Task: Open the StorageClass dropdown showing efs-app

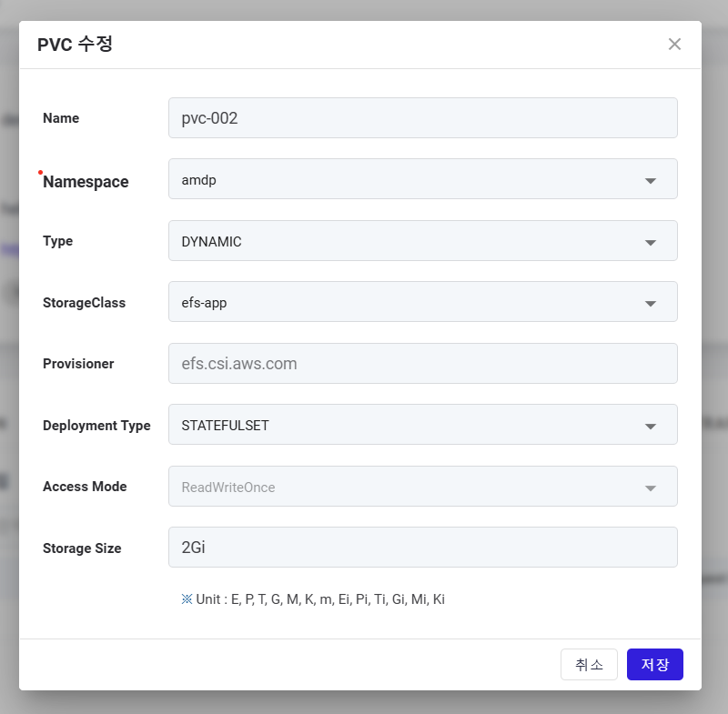Action: [422, 302]
